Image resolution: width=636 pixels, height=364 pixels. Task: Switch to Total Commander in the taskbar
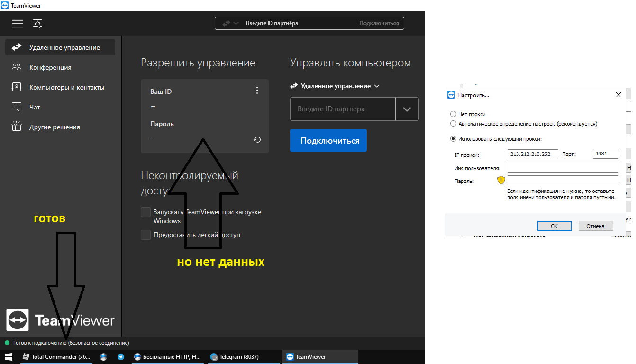(x=56, y=357)
